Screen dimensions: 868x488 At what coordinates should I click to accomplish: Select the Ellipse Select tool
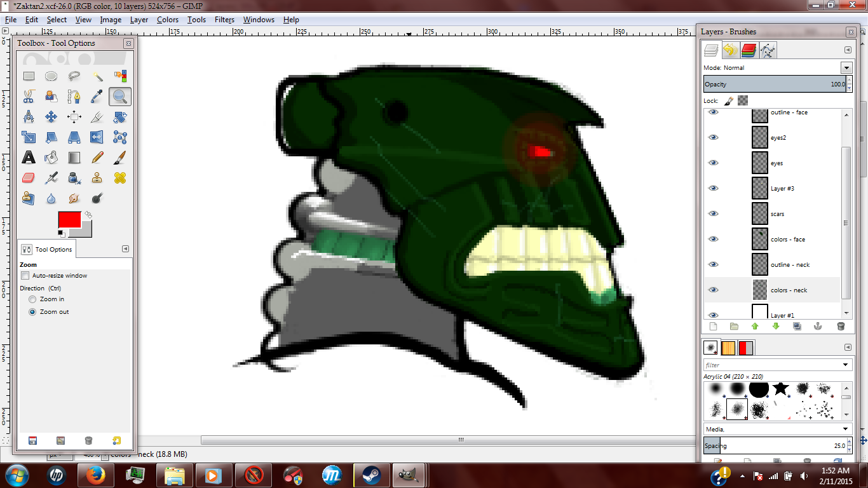point(51,76)
